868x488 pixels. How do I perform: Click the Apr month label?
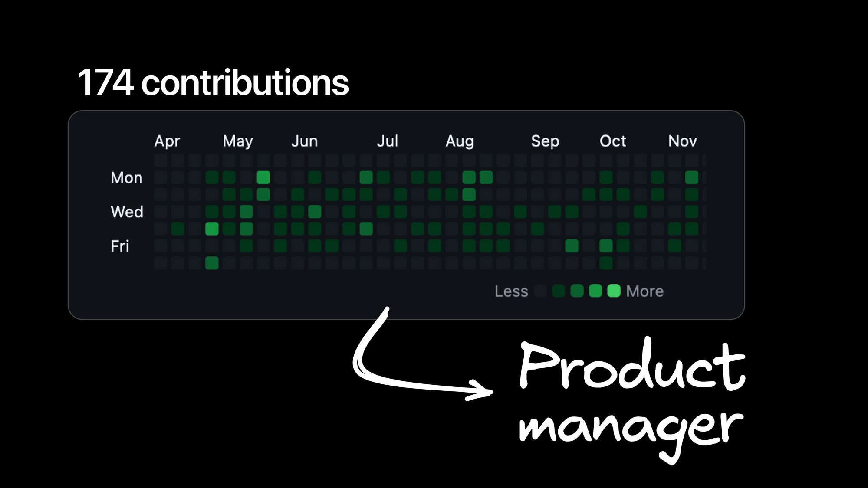click(x=167, y=141)
